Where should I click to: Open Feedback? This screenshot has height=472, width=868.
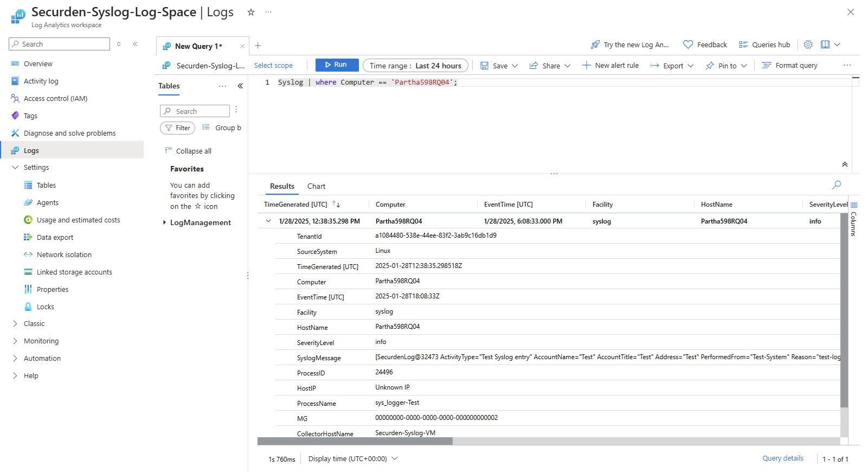(705, 44)
